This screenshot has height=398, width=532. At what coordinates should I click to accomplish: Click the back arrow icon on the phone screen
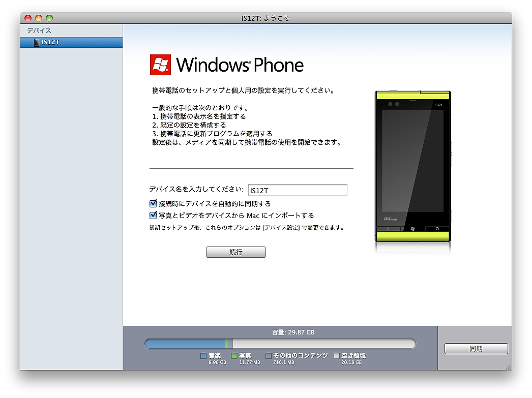(389, 228)
